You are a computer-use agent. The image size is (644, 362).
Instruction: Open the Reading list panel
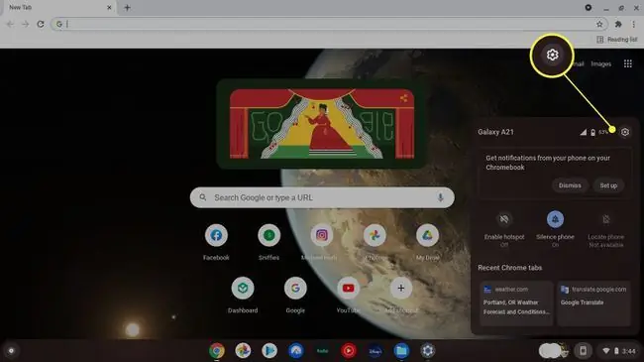[616, 40]
